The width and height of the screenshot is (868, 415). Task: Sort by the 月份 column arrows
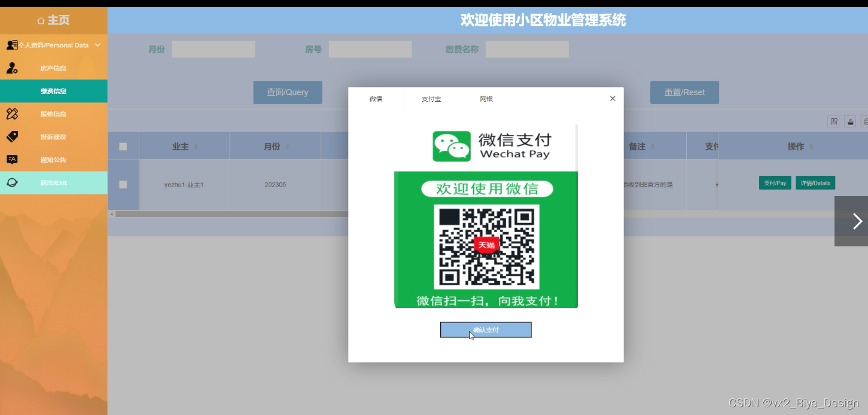point(287,147)
